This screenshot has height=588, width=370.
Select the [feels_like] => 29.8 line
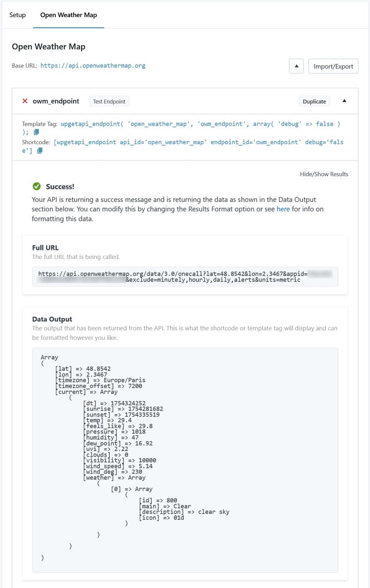click(x=118, y=426)
